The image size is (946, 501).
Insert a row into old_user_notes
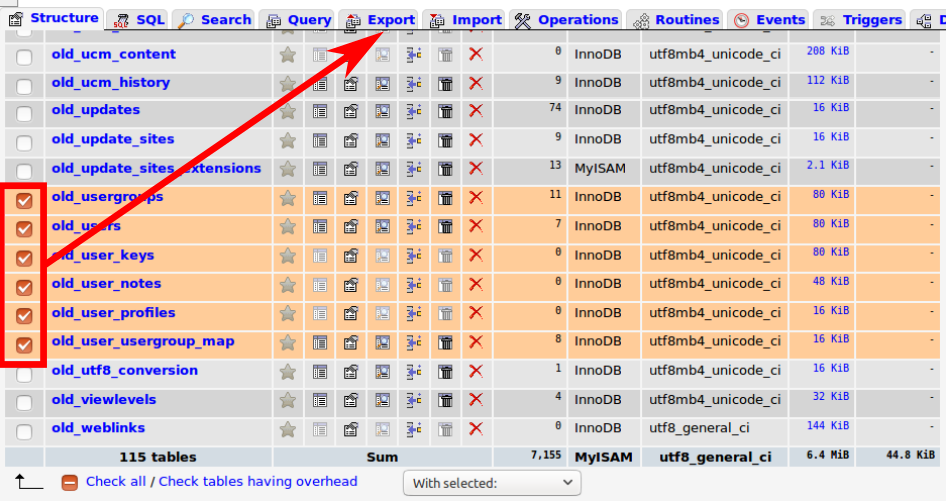414,285
